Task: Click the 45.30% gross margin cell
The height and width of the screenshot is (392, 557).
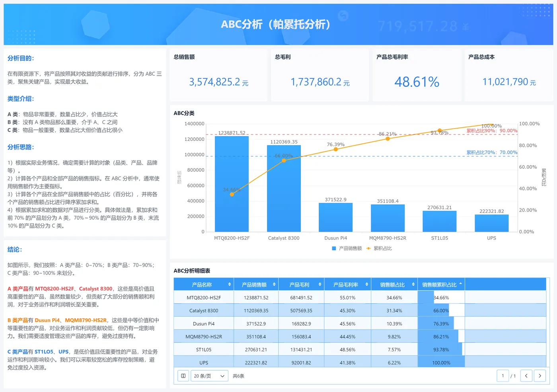Action: coord(348,310)
